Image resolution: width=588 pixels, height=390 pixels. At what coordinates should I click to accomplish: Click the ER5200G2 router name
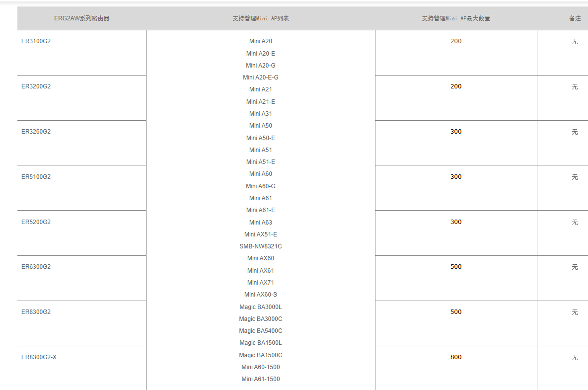point(36,222)
